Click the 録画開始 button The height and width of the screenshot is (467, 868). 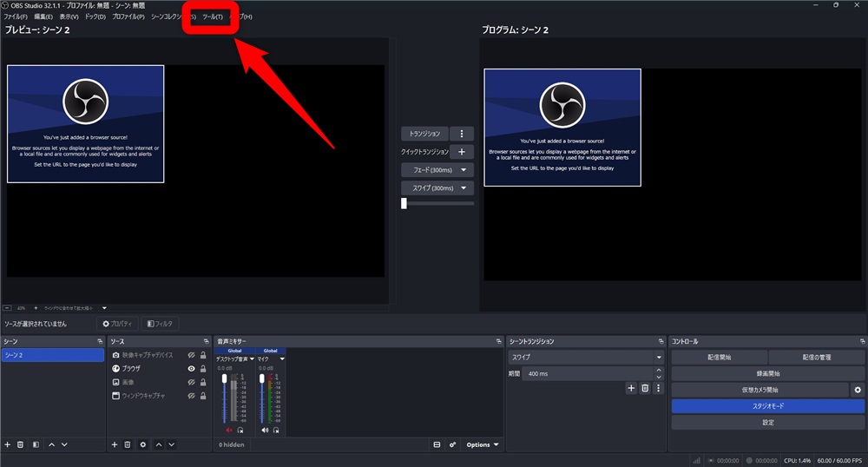point(768,373)
